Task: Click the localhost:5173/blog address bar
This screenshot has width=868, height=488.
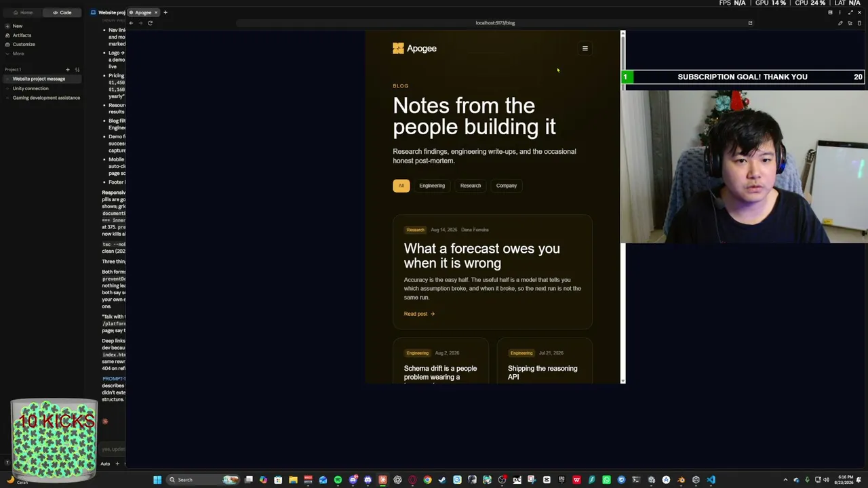Action: [495, 23]
